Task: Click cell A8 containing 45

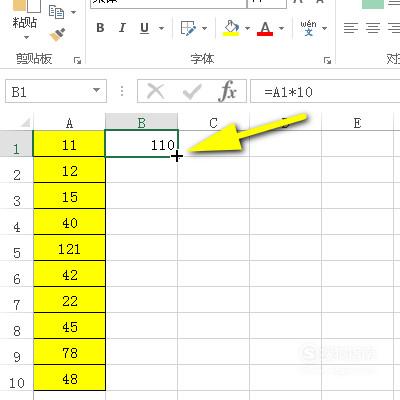Action: point(69,326)
